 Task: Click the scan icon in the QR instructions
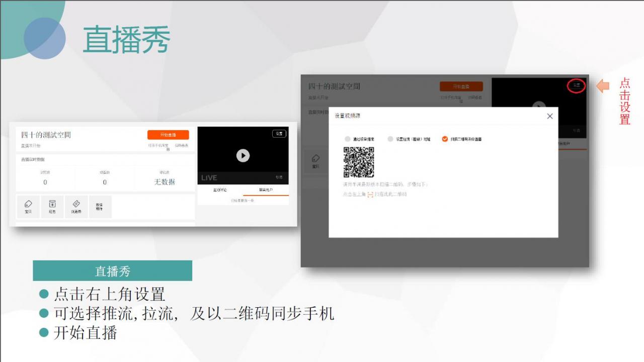[370, 194]
